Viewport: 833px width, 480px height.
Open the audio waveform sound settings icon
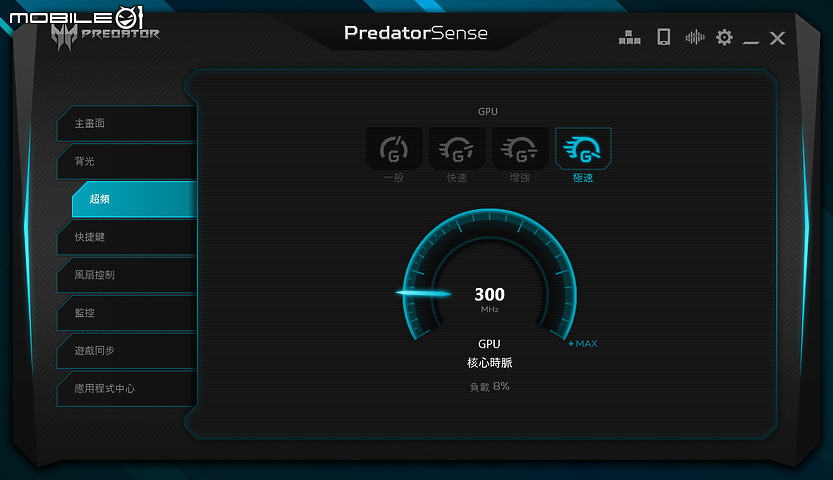[x=694, y=37]
